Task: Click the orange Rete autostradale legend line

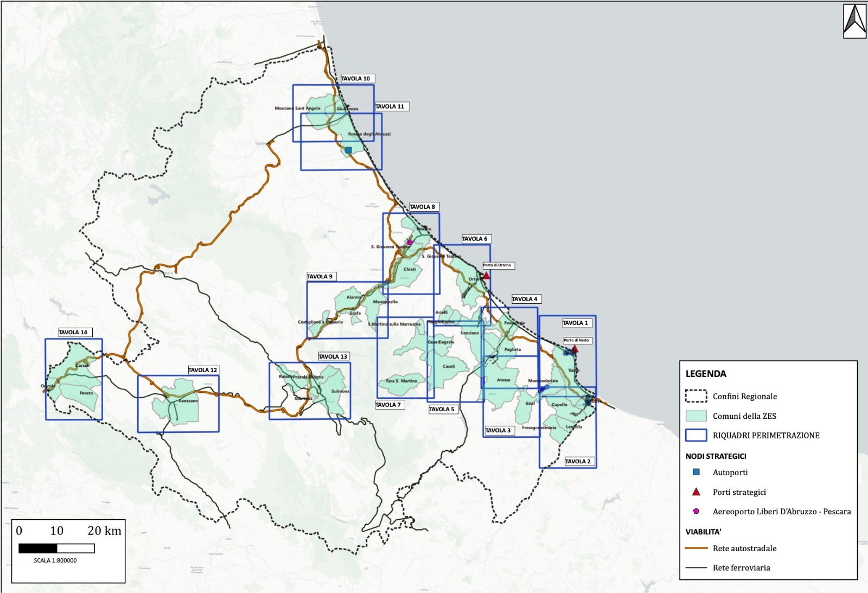Action: [x=696, y=549]
